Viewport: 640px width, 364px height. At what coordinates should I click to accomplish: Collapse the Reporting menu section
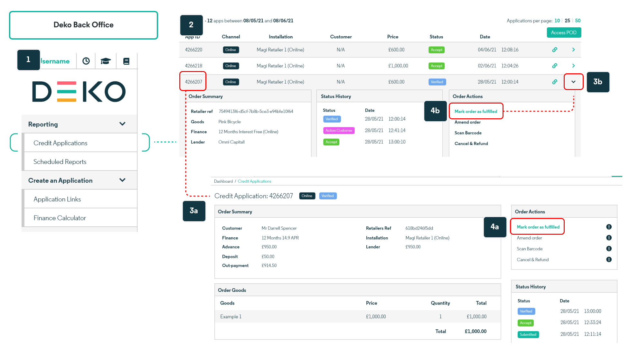tap(122, 124)
